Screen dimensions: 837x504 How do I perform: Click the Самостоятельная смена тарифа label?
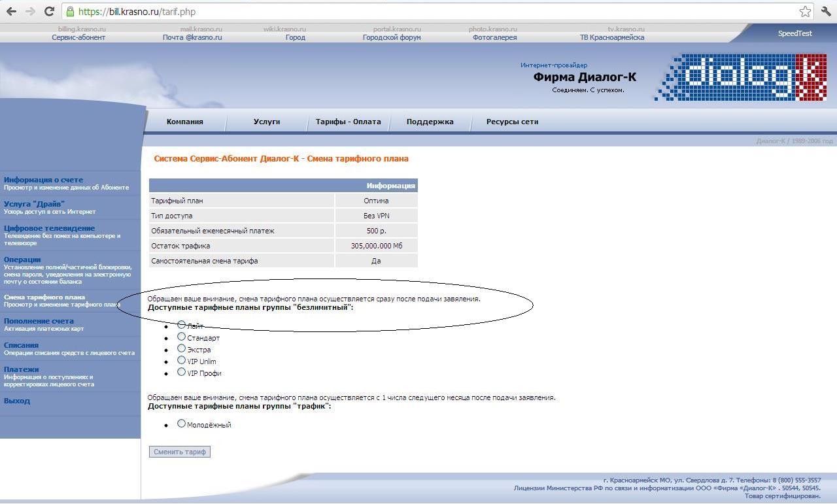coord(204,261)
